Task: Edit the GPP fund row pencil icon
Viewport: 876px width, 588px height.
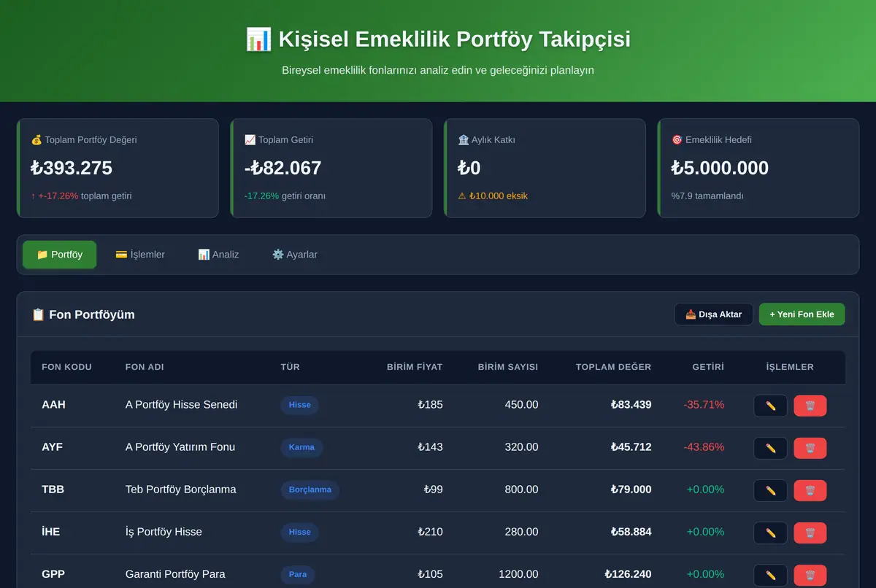Action: click(x=770, y=575)
